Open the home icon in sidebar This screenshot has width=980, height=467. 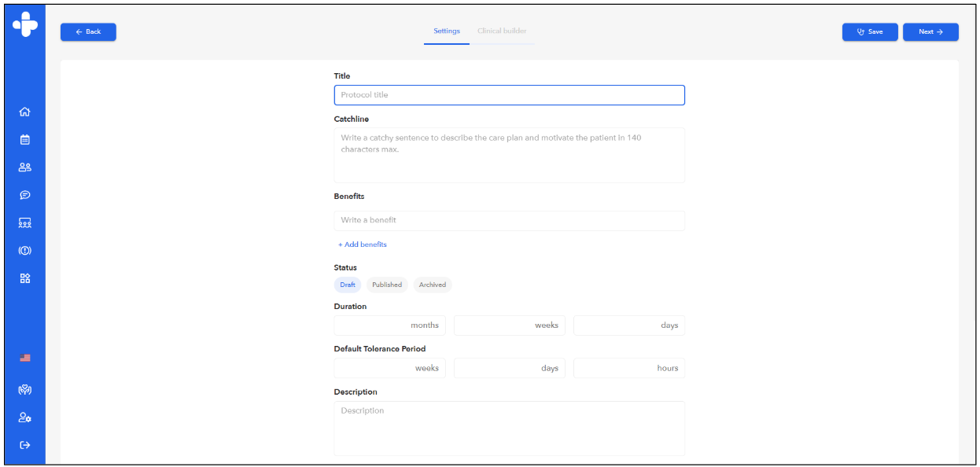click(24, 112)
